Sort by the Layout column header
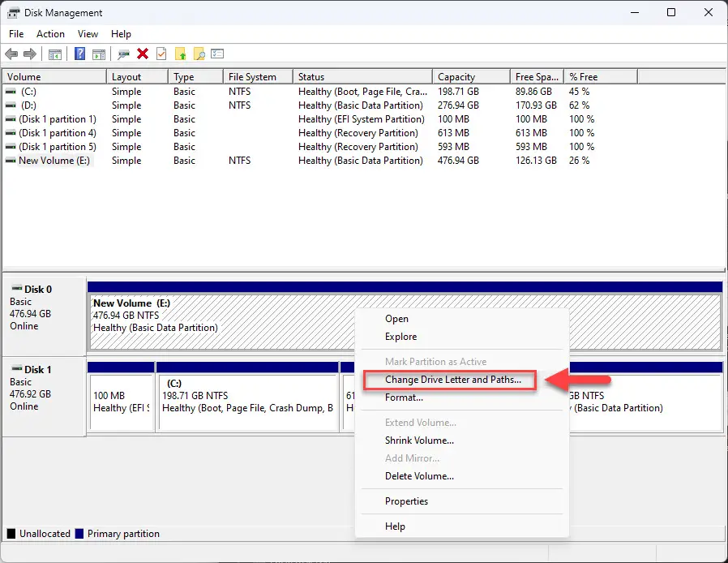Image resolution: width=728 pixels, height=563 pixels. pos(138,76)
